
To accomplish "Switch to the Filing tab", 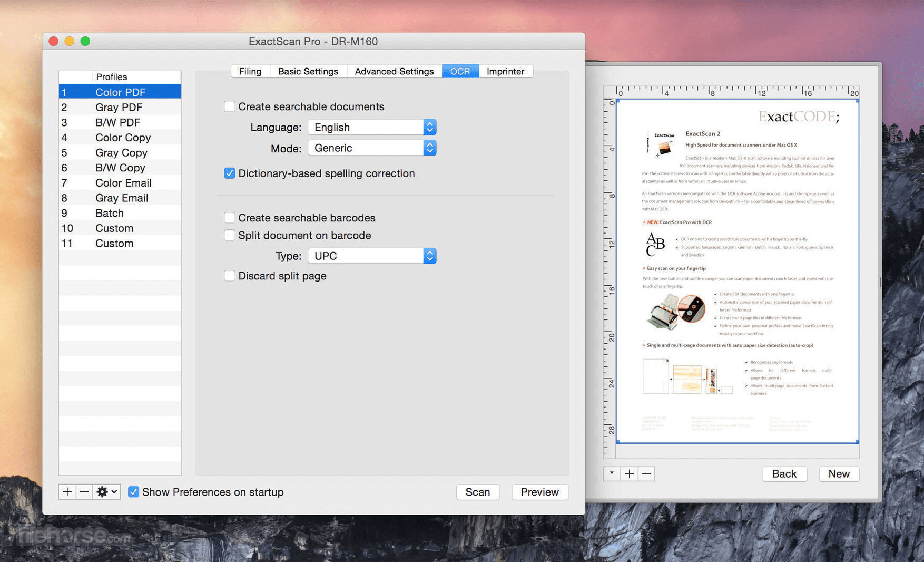I will 250,71.
